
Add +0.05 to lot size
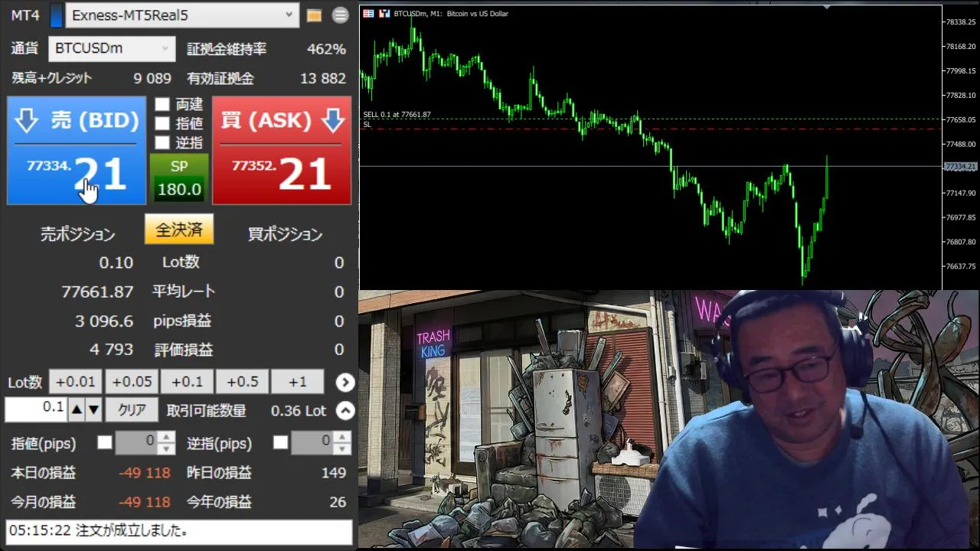click(132, 382)
